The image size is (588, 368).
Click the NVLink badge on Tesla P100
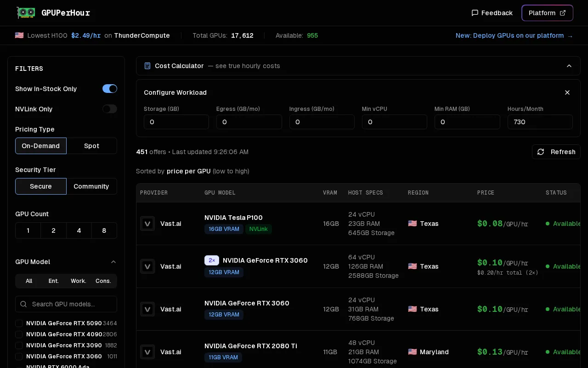pyautogui.click(x=259, y=229)
